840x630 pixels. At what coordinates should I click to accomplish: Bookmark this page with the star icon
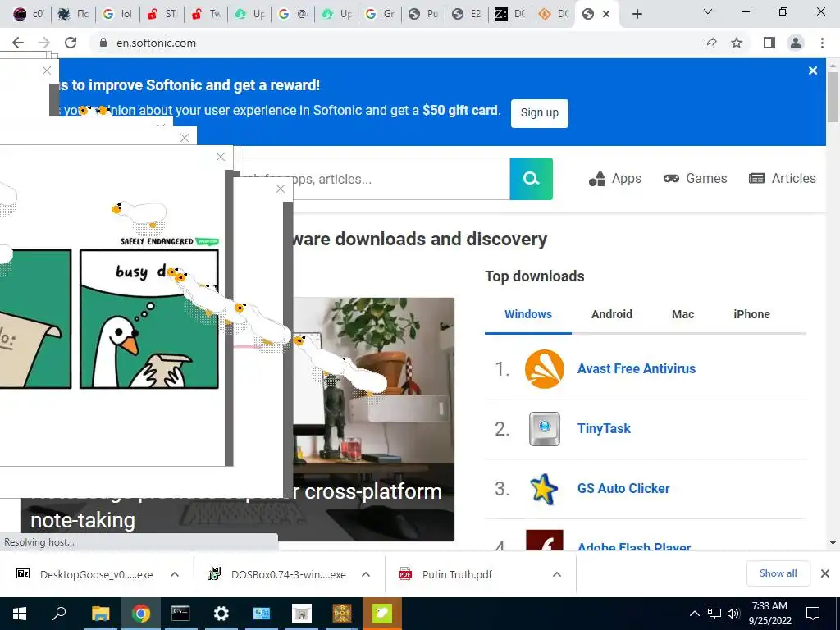coord(737,43)
